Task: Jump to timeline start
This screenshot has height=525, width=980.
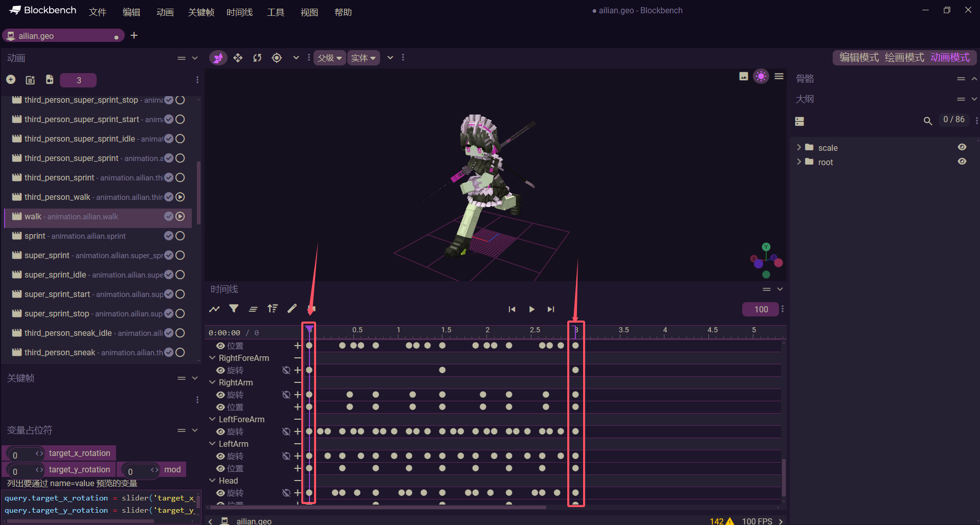Action: point(512,309)
